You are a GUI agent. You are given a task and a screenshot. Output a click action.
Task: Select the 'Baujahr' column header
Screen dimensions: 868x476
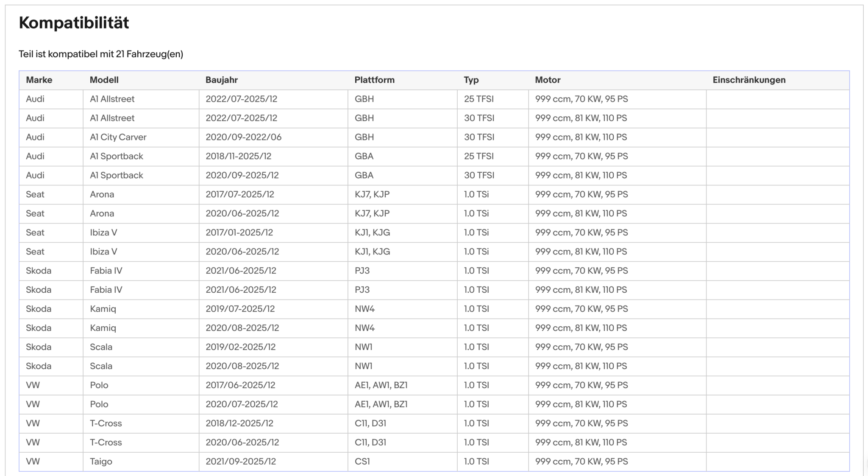[222, 80]
